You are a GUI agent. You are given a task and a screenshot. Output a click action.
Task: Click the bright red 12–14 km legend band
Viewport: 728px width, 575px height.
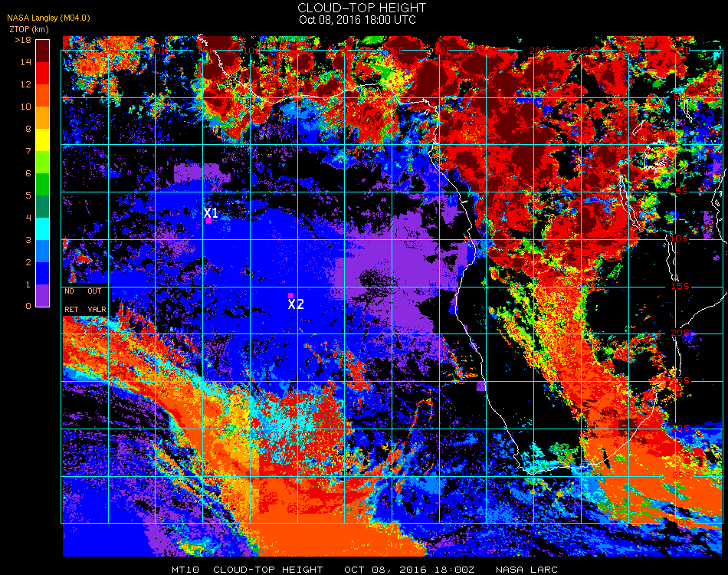click(42, 74)
